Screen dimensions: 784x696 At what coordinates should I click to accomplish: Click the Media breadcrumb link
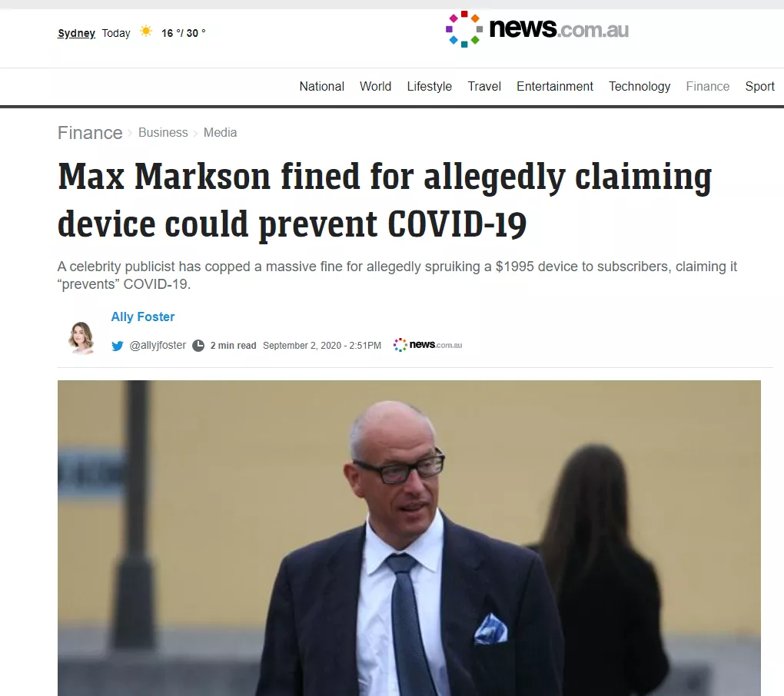pos(220,132)
